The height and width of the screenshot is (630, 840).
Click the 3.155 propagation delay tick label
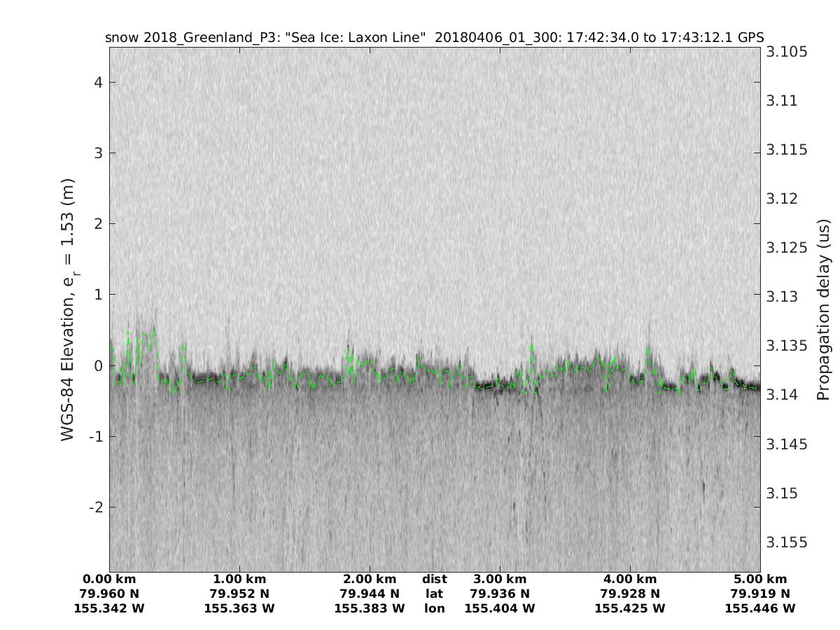tap(787, 542)
